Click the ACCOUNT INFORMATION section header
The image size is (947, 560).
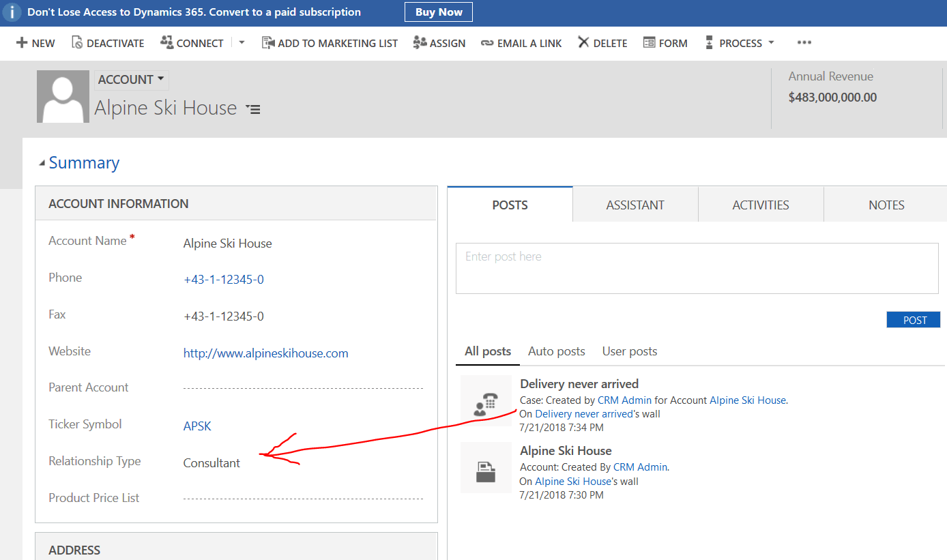[235, 203]
